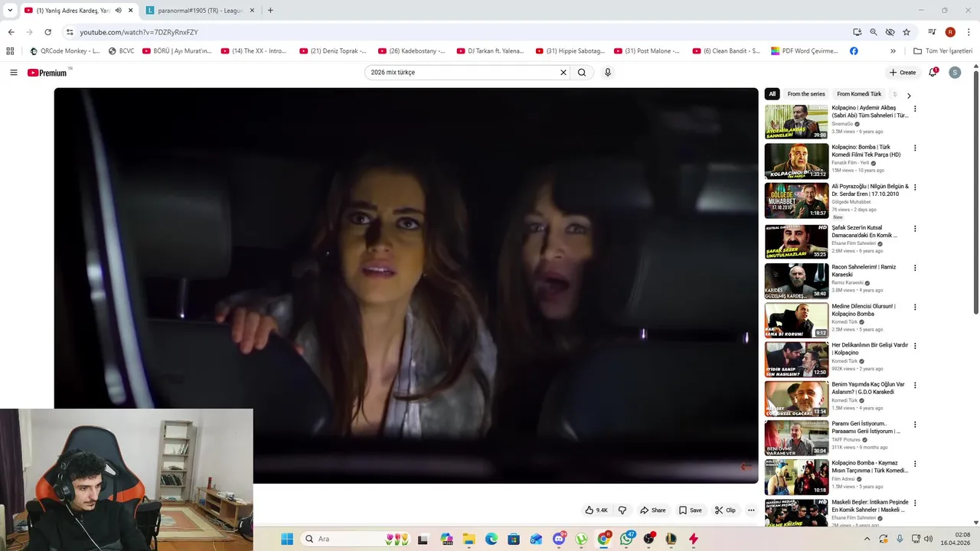Open the Chrome media control icon
The width and height of the screenshot is (980, 551).
(932, 32)
